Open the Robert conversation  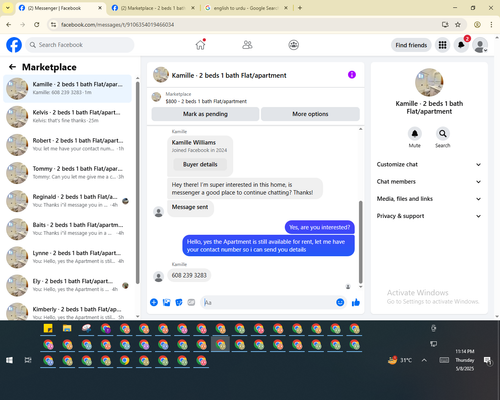click(x=67, y=145)
